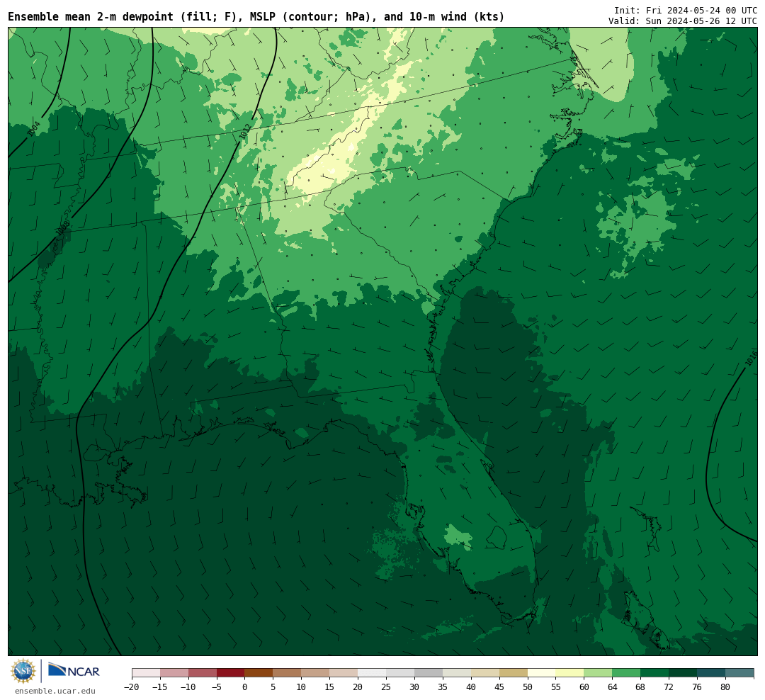This screenshot has height=700, width=765.
Task: Click the NSF logo
Action: click(23, 671)
